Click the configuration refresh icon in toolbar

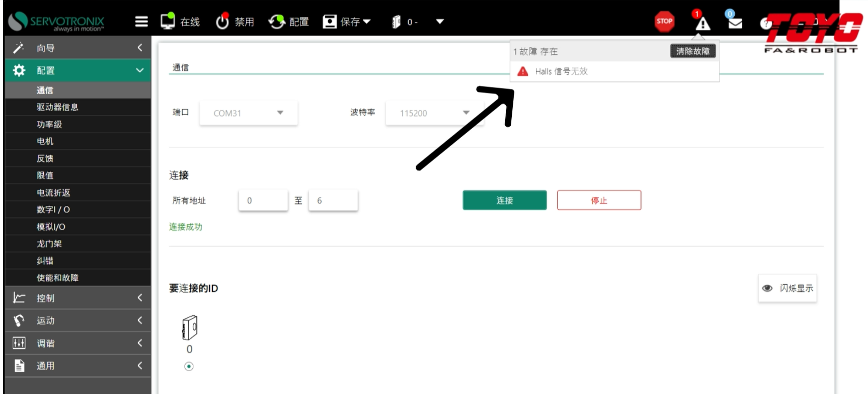[x=277, y=22]
